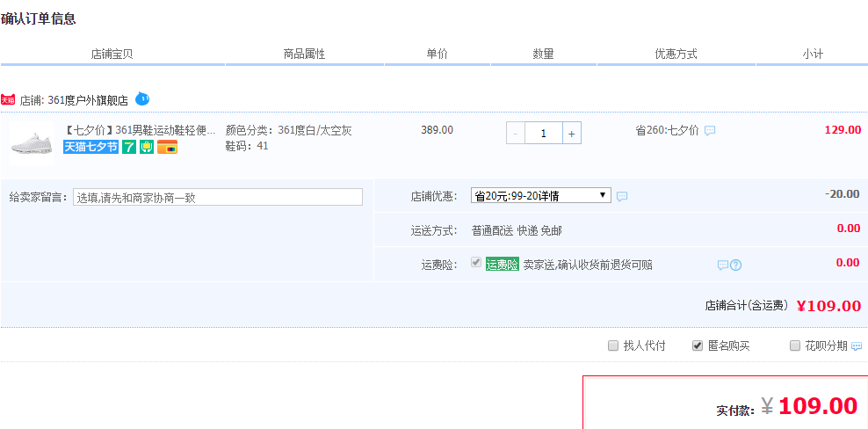Click the 店铺合计 total ¥109.00
The width and height of the screenshot is (868, 429).
click(828, 306)
